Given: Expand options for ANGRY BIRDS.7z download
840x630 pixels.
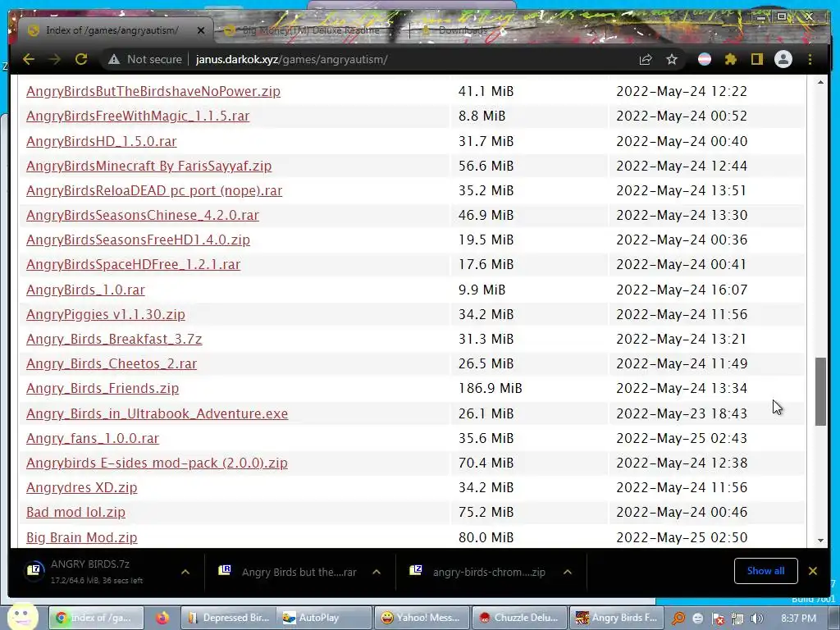Looking at the screenshot, I should [x=185, y=572].
